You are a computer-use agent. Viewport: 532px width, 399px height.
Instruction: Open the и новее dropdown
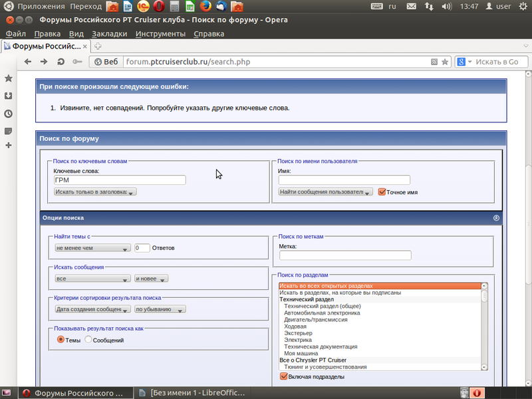151,279
